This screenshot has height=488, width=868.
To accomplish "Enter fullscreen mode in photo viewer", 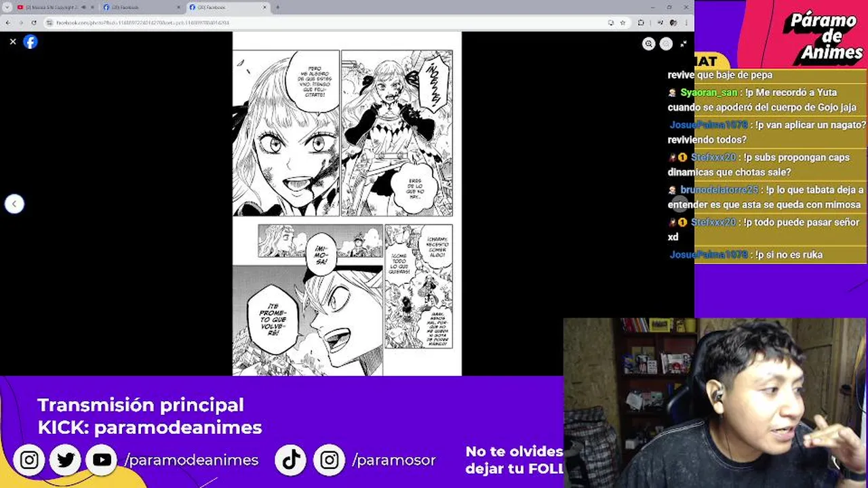I will pos(683,43).
